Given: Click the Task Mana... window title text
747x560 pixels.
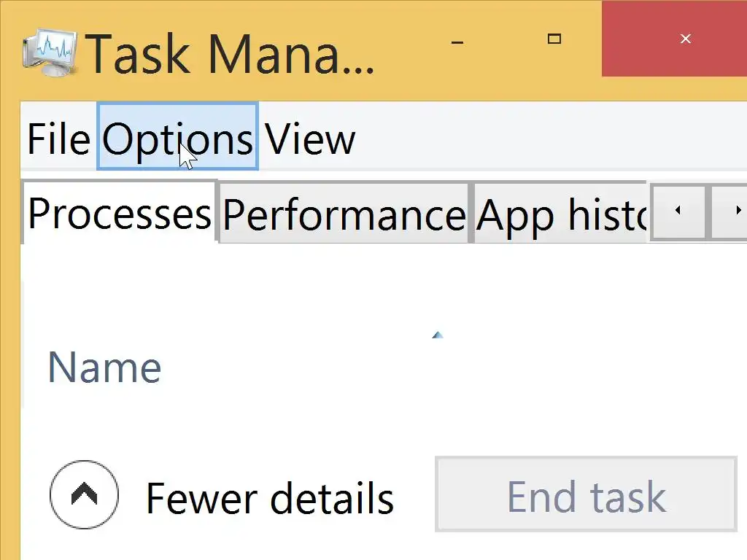Looking at the screenshot, I should (230, 53).
